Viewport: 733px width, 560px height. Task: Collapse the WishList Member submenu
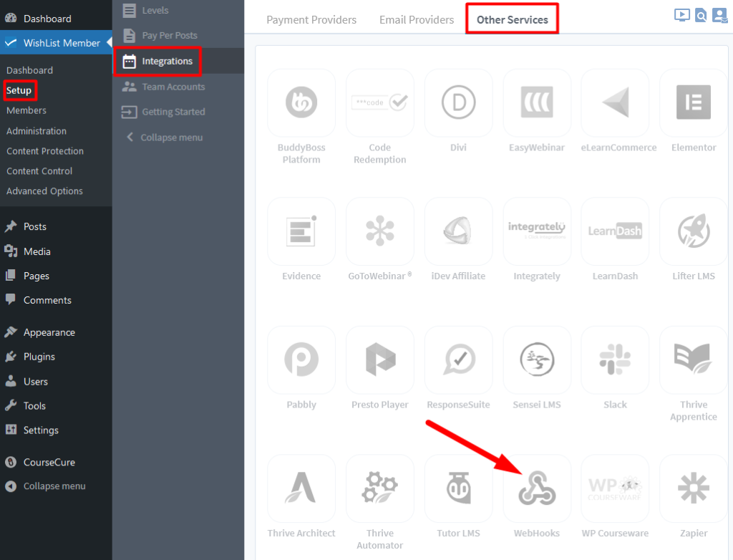pos(171,137)
